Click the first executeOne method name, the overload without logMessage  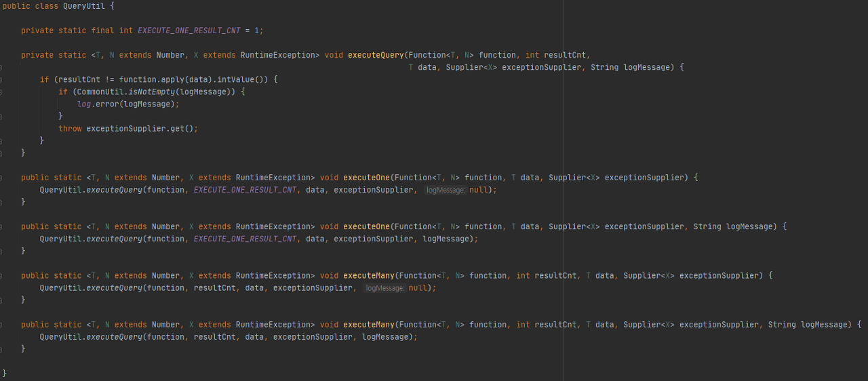point(367,178)
